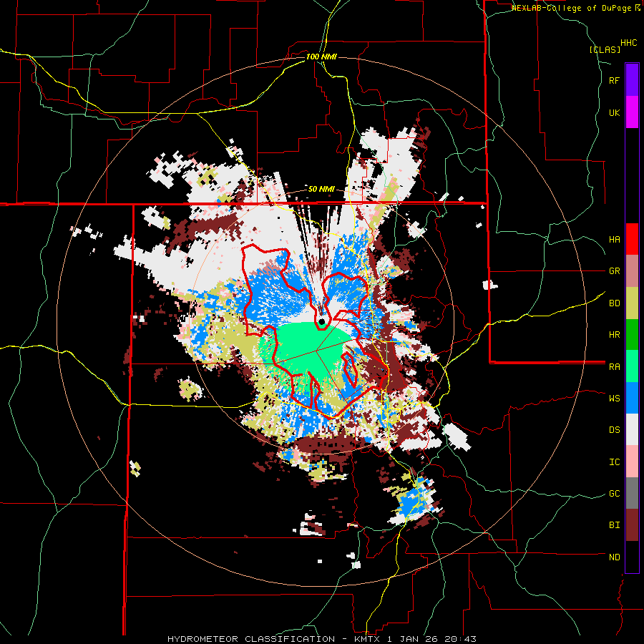Image resolution: width=644 pixels, height=644 pixels.
Task: Click the UK magenta legend swatch
Action: (632, 112)
